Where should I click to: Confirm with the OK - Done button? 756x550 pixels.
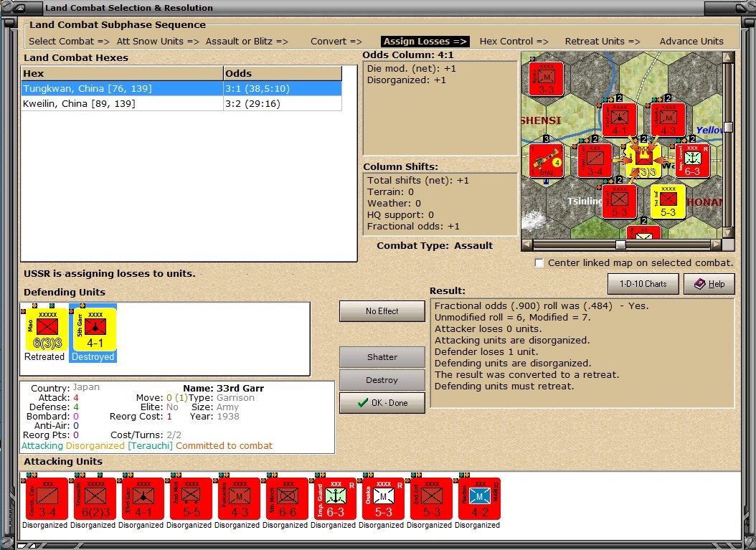382,403
